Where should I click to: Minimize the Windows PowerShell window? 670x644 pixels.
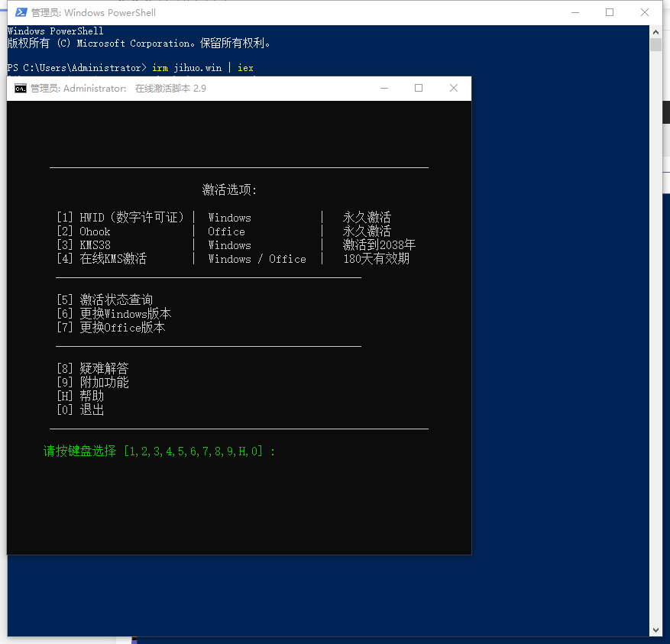(x=574, y=12)
